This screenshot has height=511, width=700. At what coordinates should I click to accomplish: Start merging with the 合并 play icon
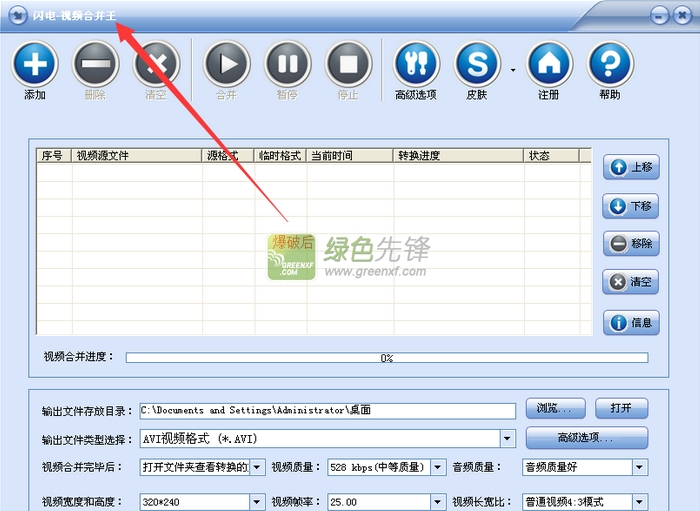(227, 64)
